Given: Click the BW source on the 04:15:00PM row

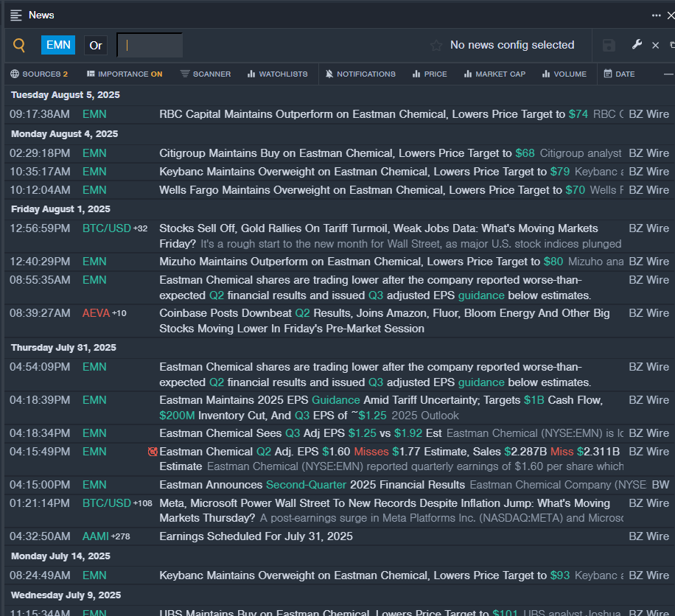Looking at the screenshot, I should tap(660, 485).
